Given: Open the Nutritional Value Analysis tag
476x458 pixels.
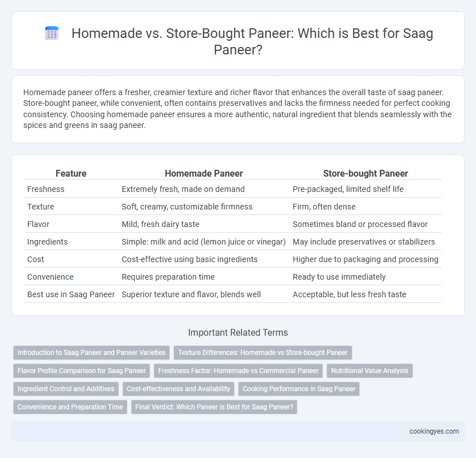Looking at the screenshot, I should (x=369, y=371).
